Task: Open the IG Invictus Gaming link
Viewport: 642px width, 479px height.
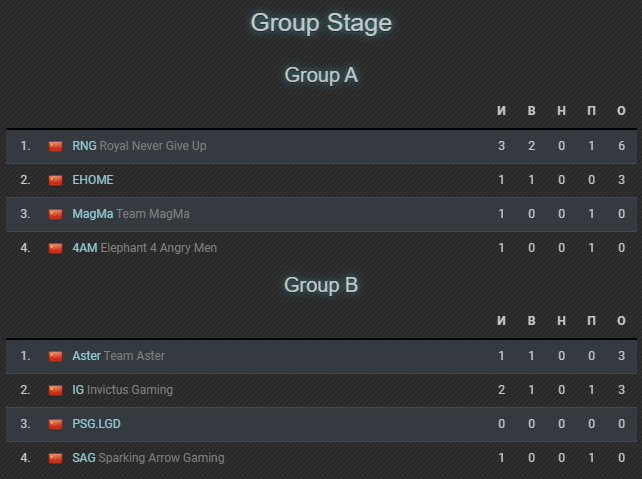Action: [x=122, y=390]
